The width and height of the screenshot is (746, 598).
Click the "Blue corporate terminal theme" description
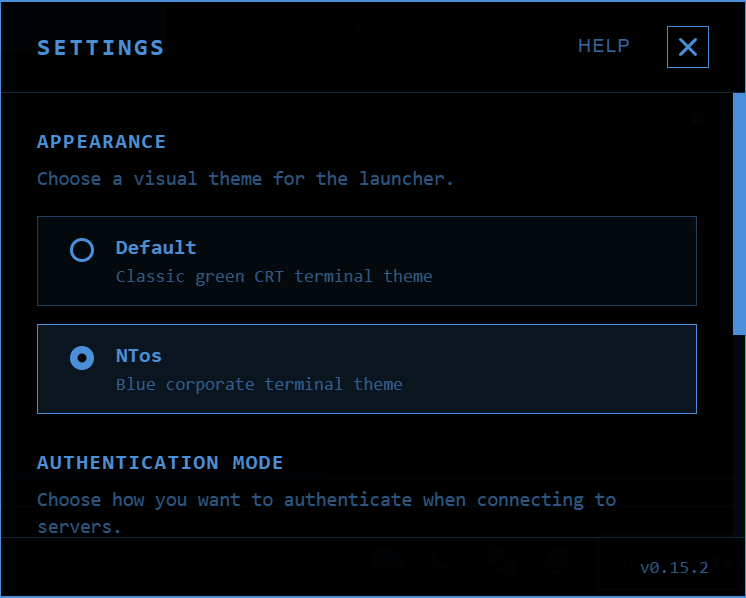click(x=259, y=384)
